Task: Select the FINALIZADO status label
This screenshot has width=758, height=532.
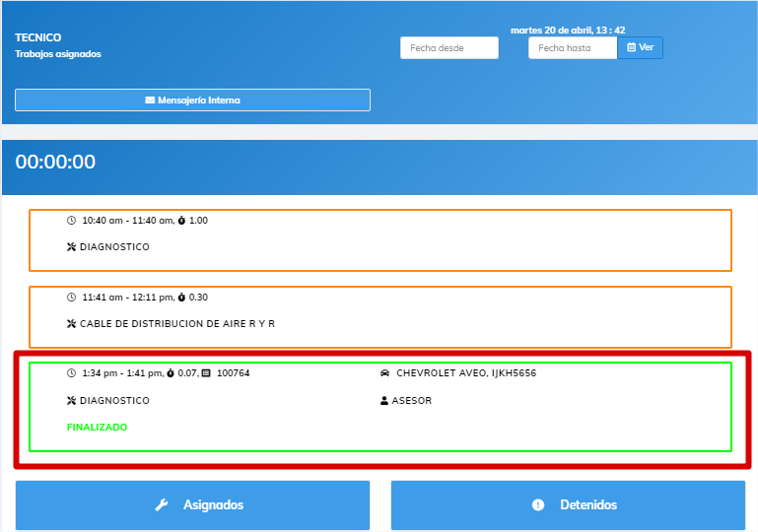Action: click(97, 428)
